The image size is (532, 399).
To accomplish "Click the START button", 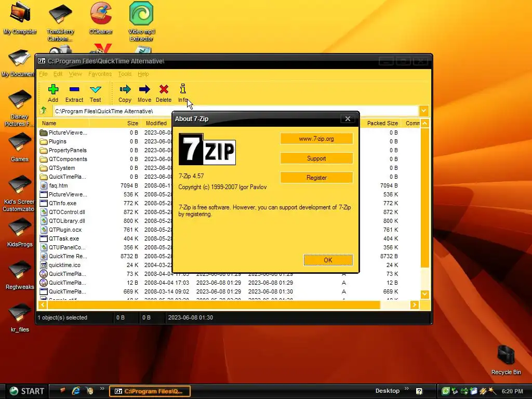I will (26, 391).
